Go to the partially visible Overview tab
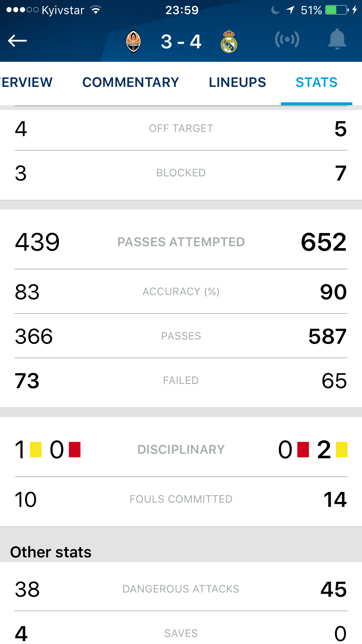 pos(26,82)
